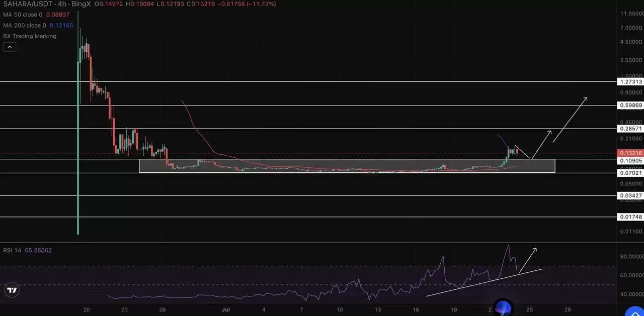This screenshot has height=316, width=644.
Task: Toggle visibility of the MA 200 indicator
Action: coord(24,25)
